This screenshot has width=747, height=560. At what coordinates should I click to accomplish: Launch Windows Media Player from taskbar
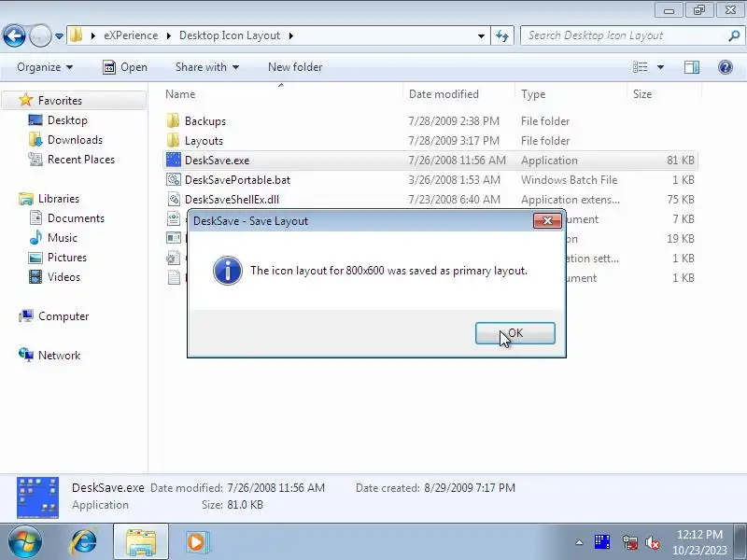[x=196, y=542]
